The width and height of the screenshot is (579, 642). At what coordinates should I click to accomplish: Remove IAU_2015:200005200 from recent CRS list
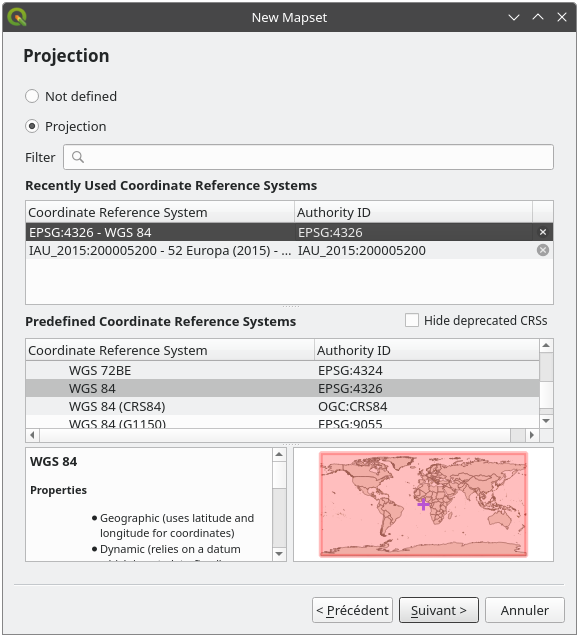point(543,250)
